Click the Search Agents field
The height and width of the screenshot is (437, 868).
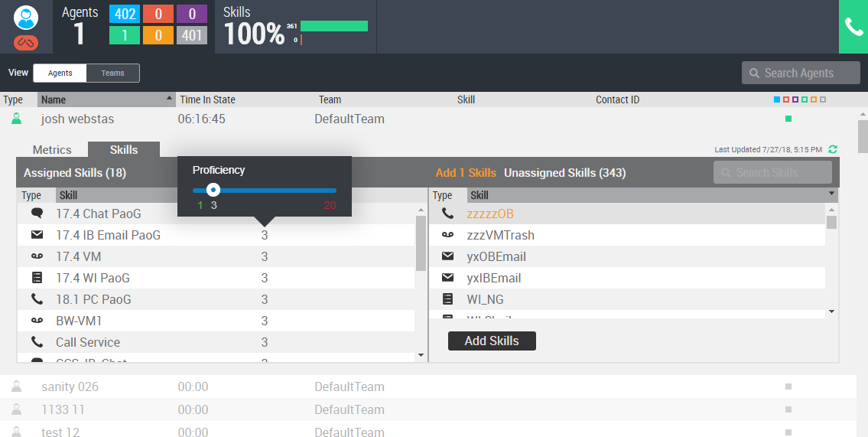point(801,73)
